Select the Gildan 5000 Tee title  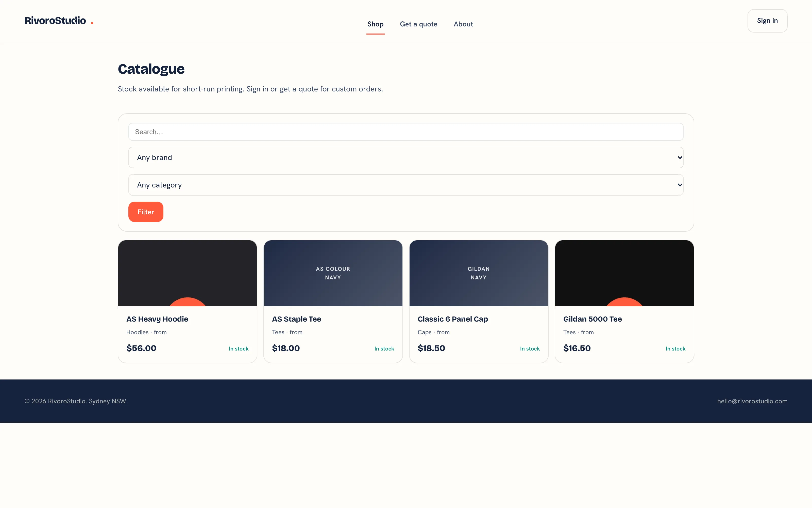click(592, 319)
